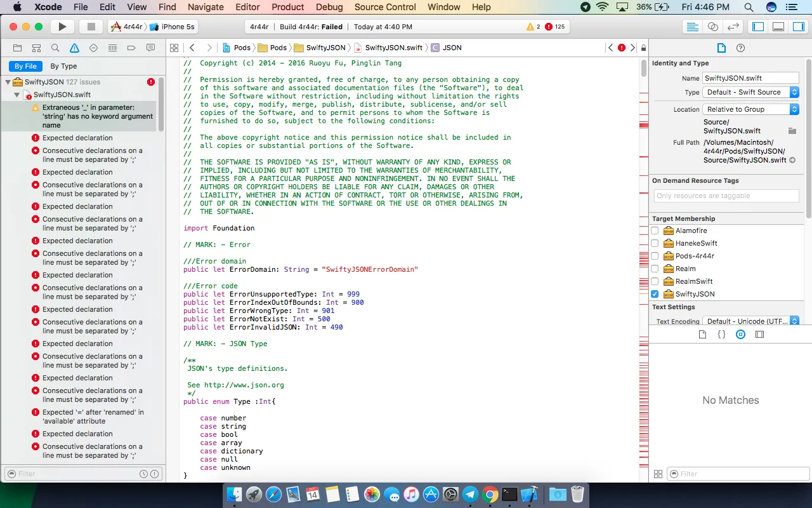Show the Quick Help inspector
Viewport: 812px width, 508px height.
tap(740, 48)
